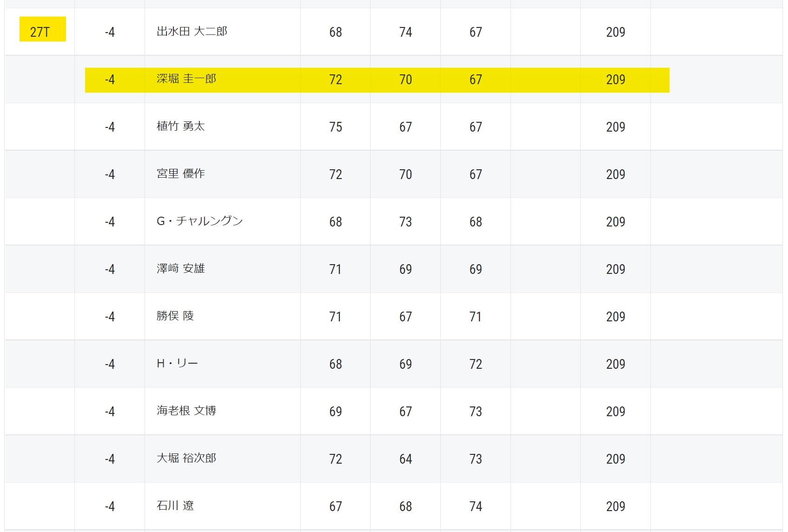The image size is (788, 532).
Task: Click score 75 in 植竹 勇太 row
Action: point(336,127)
